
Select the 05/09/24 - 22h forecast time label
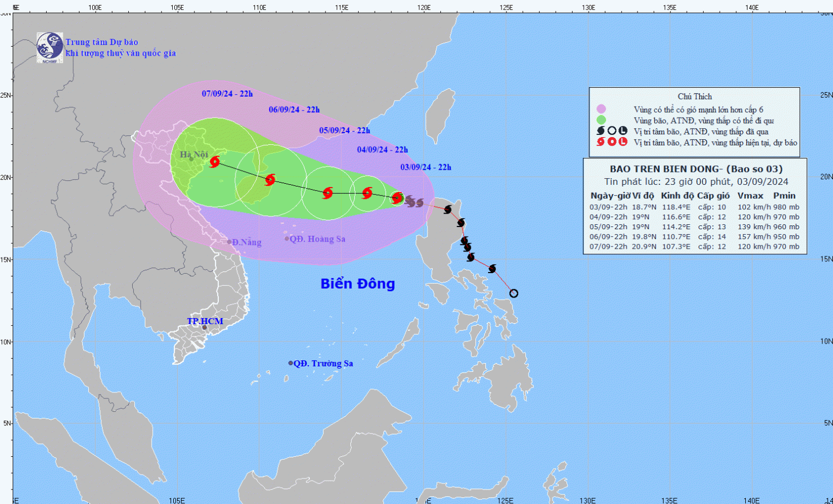[344, 130]
